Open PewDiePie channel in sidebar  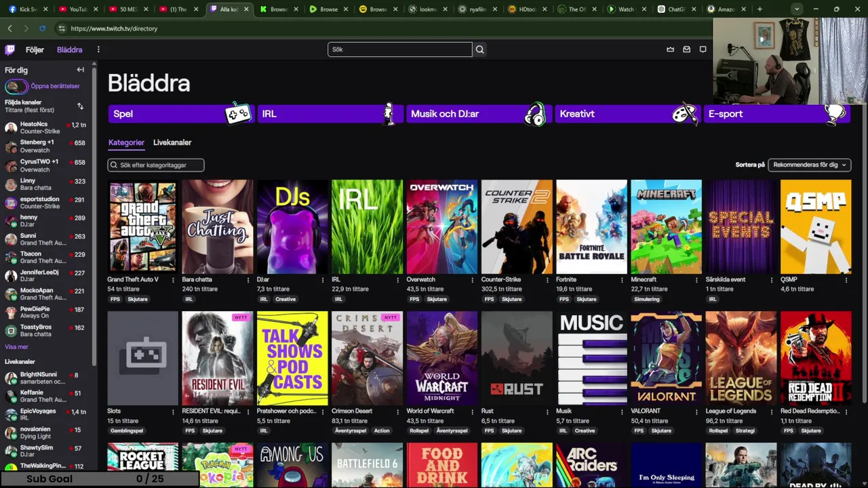click(46, 312)
